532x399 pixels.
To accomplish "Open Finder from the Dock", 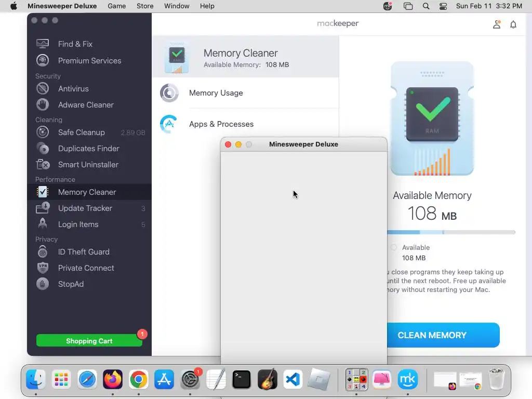I will [x=36, y=379].
